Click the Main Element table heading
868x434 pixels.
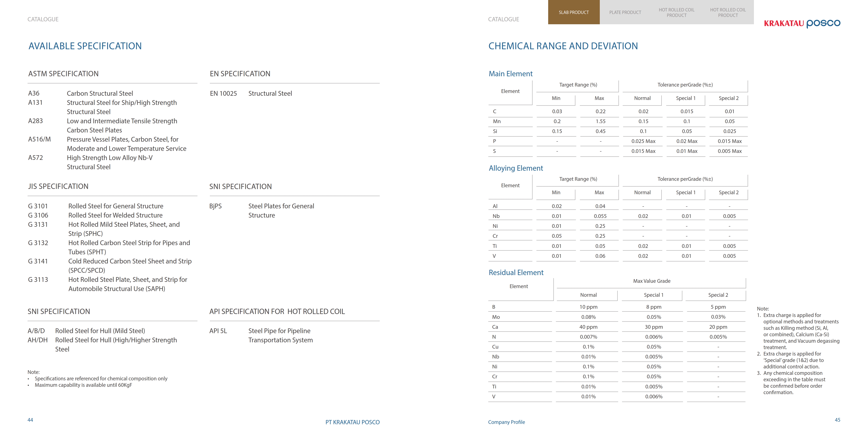511,74
